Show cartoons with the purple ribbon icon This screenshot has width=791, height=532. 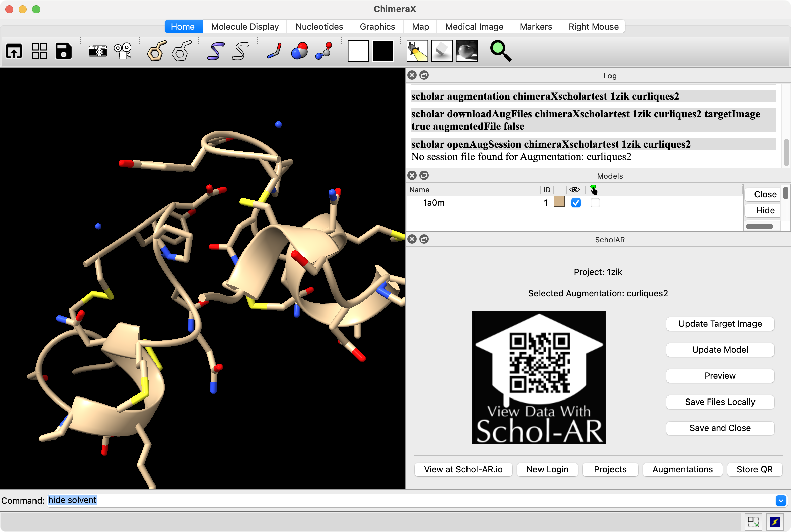(x=215, y=51)
